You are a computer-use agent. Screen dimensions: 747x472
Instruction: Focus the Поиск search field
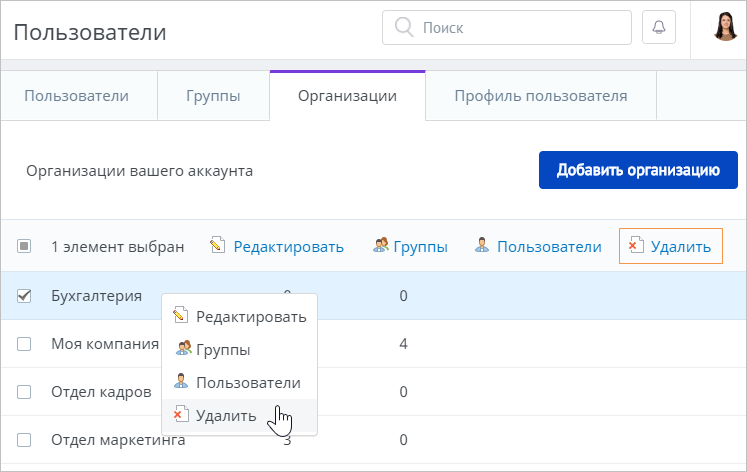[507, 28]
